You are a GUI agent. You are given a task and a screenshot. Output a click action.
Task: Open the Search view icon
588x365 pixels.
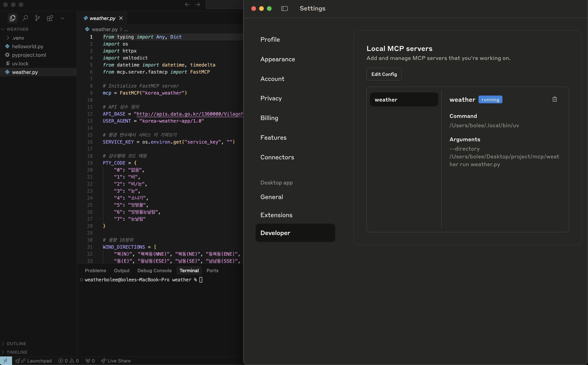point(25,18)
